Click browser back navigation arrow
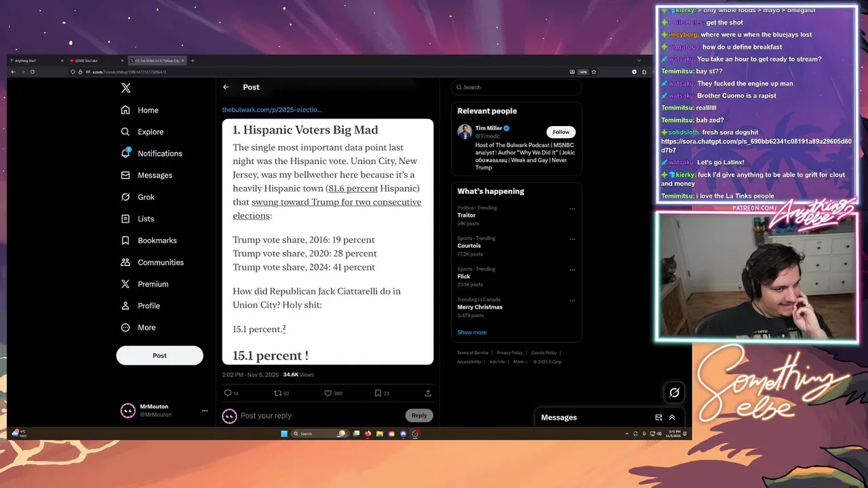Screen dimensions: 868x488 [13, 72]
